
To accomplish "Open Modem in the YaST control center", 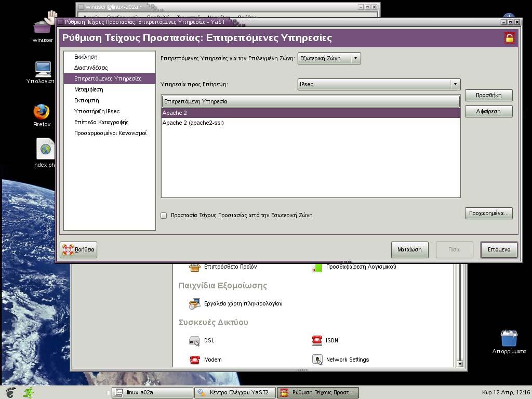I will (x=205, y=360).
